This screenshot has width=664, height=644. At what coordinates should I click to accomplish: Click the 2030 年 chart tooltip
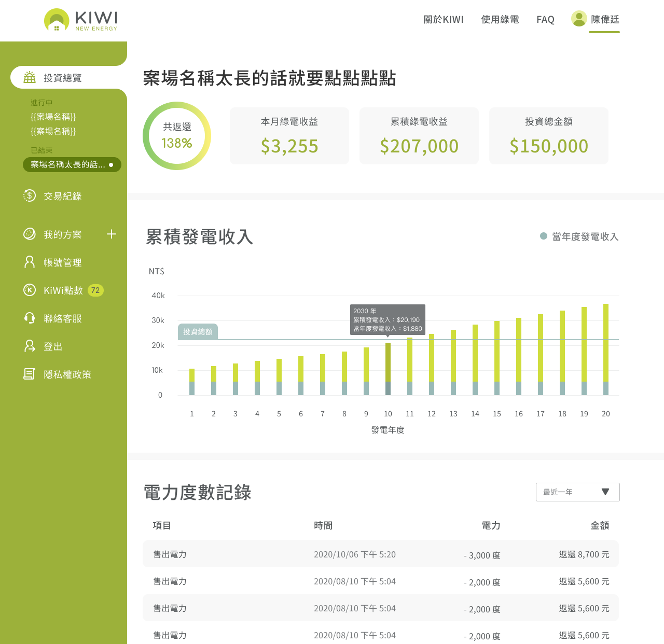[x=388, y=319]
